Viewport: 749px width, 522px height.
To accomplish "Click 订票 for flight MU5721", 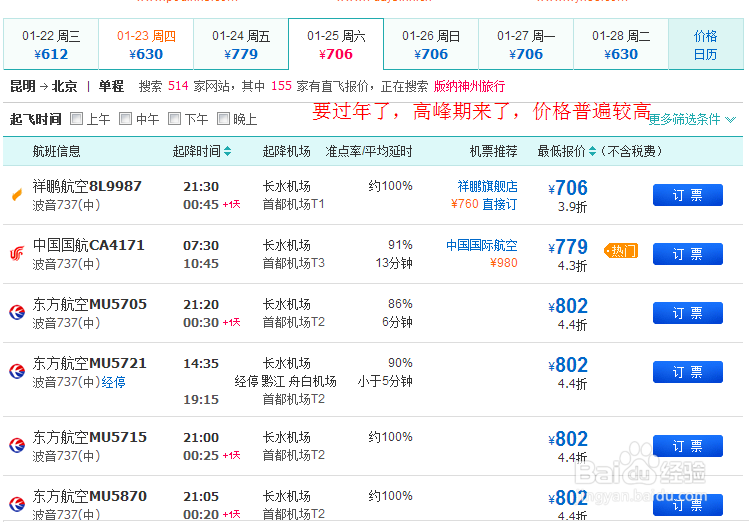I will pos(687,372).
